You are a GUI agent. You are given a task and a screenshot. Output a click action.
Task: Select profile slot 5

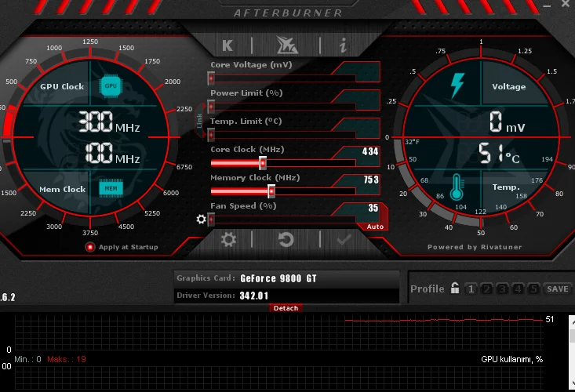533,289
